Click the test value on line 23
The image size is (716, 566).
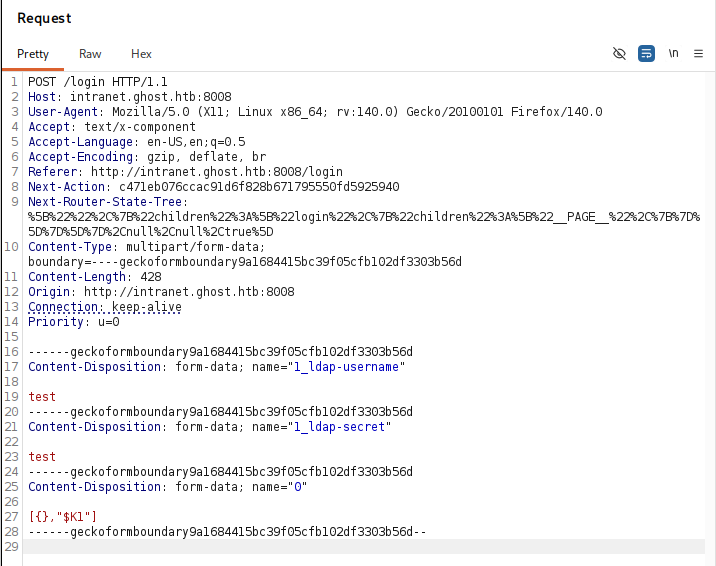click(x=42, y=457)
